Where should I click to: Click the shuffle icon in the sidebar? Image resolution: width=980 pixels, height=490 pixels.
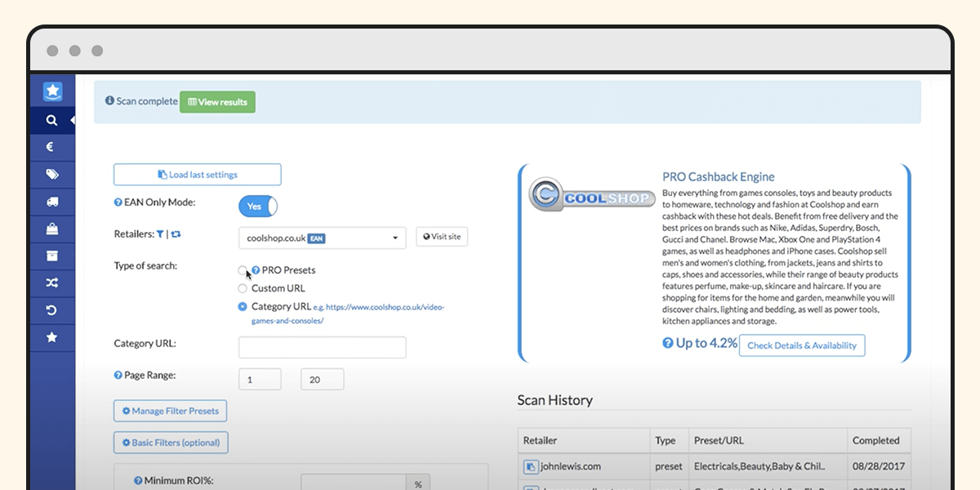[x=52, y=283]
